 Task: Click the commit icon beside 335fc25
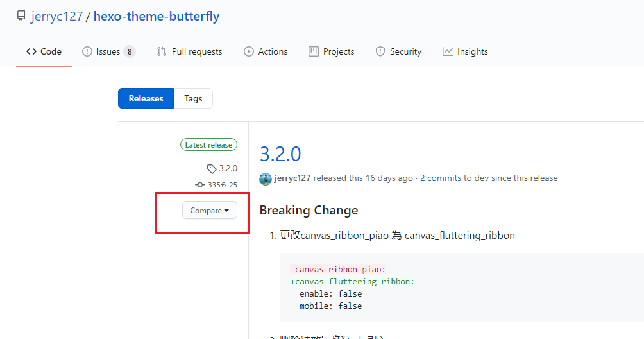200,185
